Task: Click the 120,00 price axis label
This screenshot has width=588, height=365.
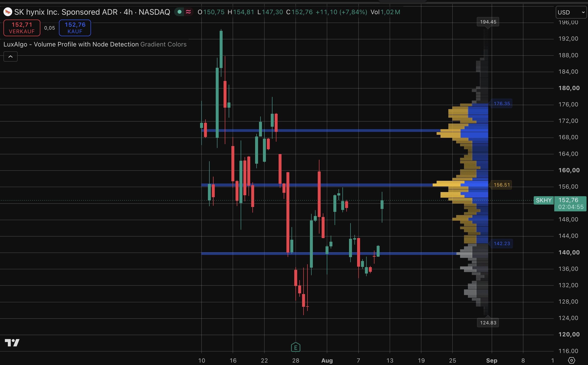Action: tap(569, 334)
